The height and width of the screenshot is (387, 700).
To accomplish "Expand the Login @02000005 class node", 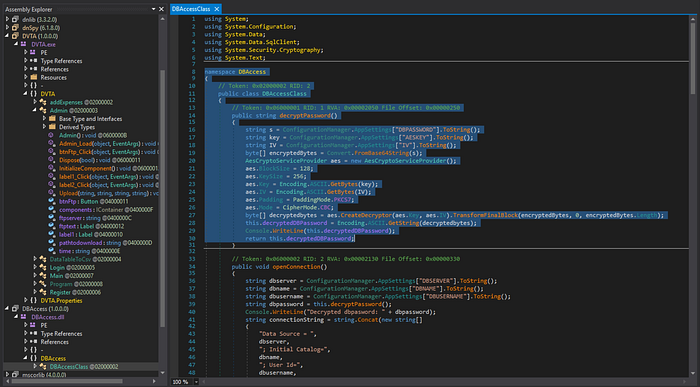I will tap(35, 267).
